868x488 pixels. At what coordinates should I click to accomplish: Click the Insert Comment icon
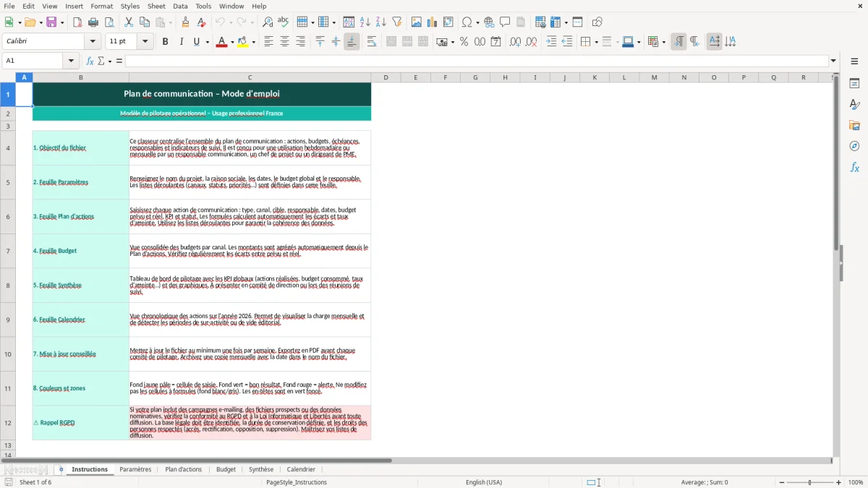pyautogui.click(x=505, y=22)
